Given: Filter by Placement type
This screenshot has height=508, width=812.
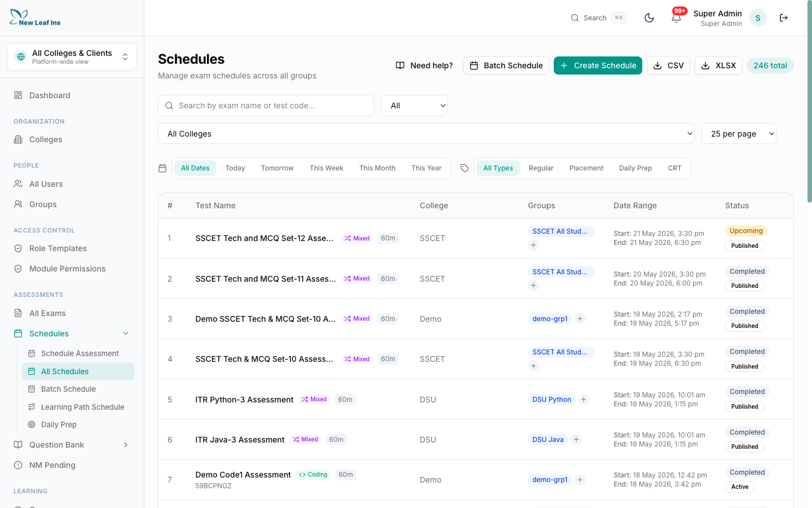Looking at the screenshot, I should [x=586, y=168].
